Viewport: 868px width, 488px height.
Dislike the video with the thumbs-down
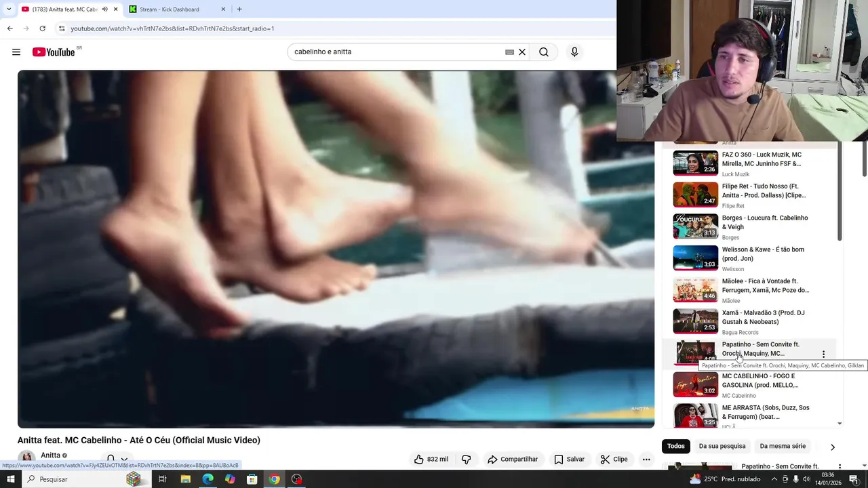click(x=466, y=459)
